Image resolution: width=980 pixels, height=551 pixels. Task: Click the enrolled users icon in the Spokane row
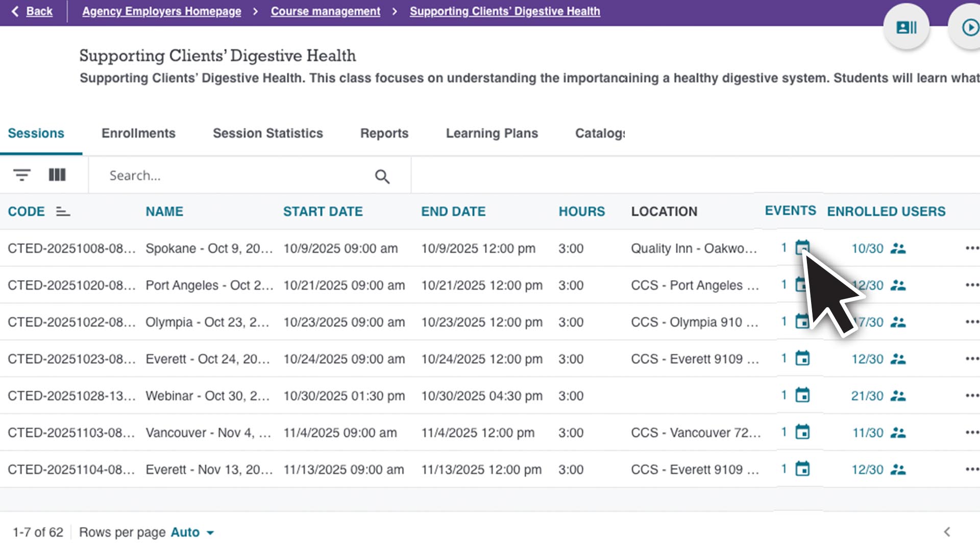tap(898, 248)
